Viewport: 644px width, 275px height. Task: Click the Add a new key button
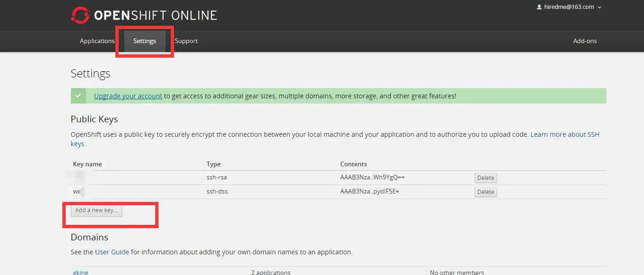click(97, 210)
